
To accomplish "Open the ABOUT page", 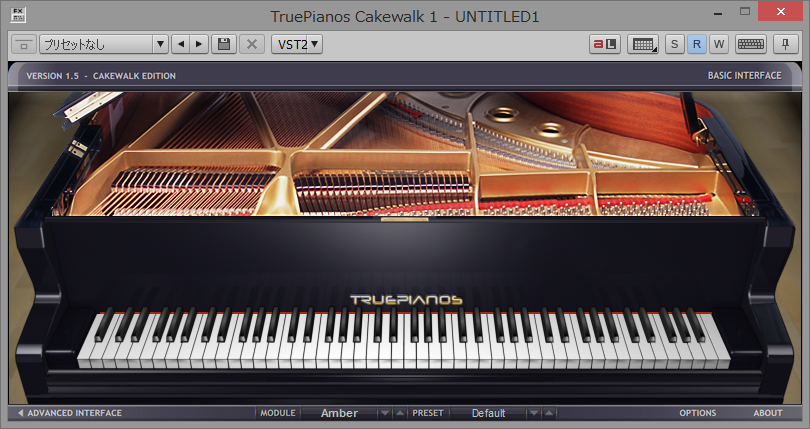I will pyautogui.click(x=768, y=413).
